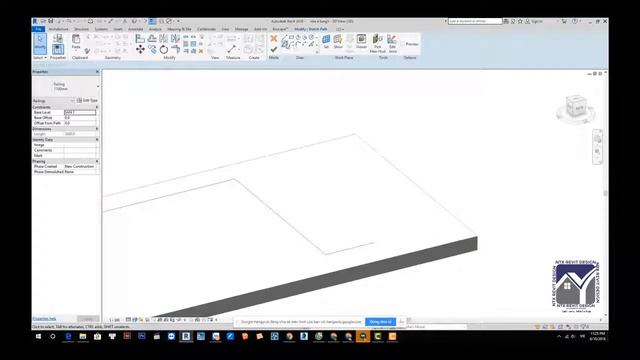Click the Save icon in quick access toolbar
The height and width of the screenshot is (360, 640).
point(51,21)
